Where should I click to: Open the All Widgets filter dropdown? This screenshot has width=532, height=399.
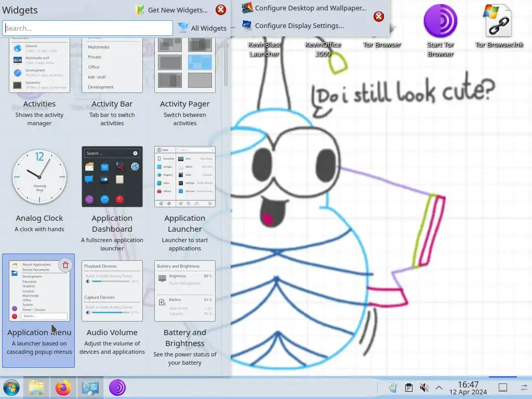(x=203, y=28)
